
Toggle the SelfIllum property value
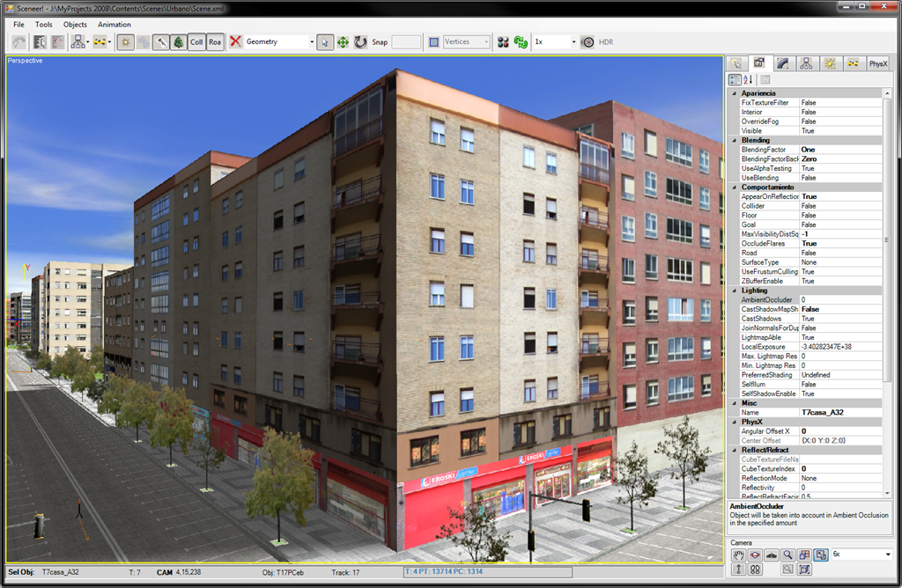point(841,384)
